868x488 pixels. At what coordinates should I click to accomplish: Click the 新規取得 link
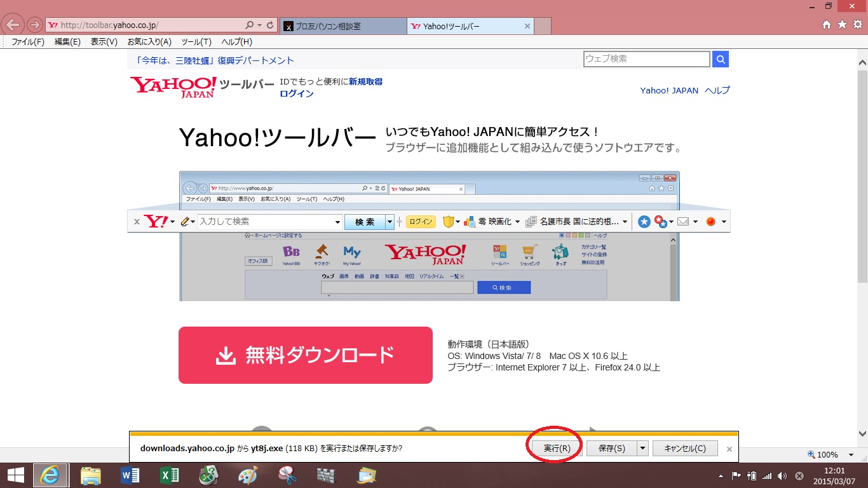click(x=365, y=81)
